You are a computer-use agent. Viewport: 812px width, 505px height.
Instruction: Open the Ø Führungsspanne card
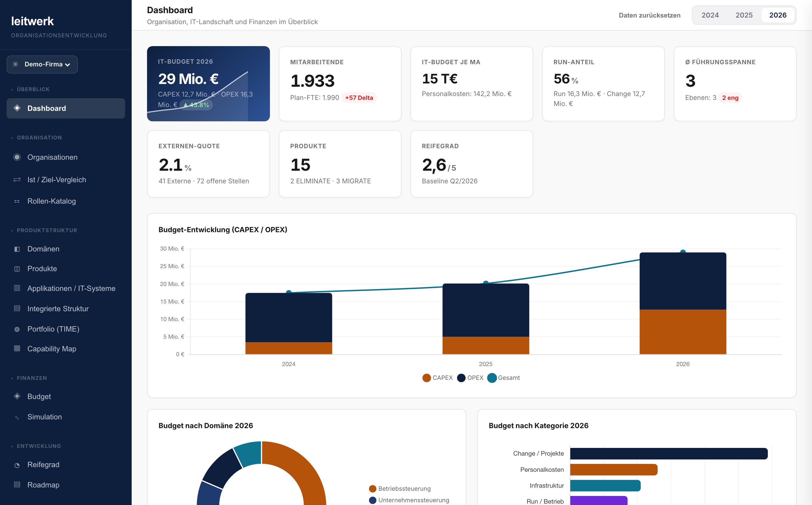click(735, 83)
